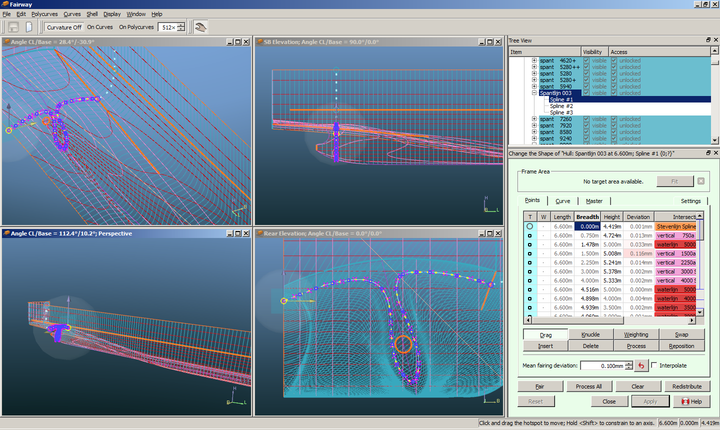720x430 pixels.
Task: Click the undo icon beside mean fairing deviation
Action: (x=643, y=366)
